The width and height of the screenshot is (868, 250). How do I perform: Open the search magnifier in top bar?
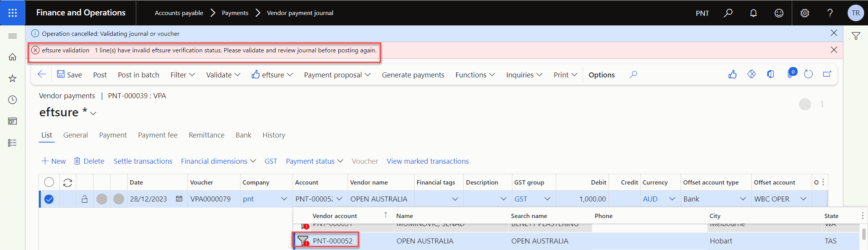[728, 13]
